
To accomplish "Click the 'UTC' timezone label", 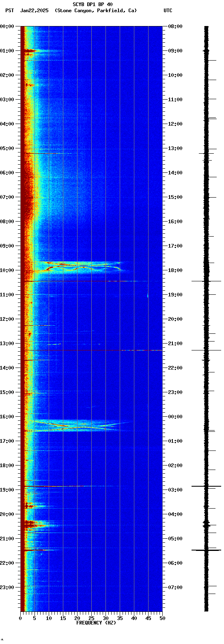I will [x=168, y=11].
